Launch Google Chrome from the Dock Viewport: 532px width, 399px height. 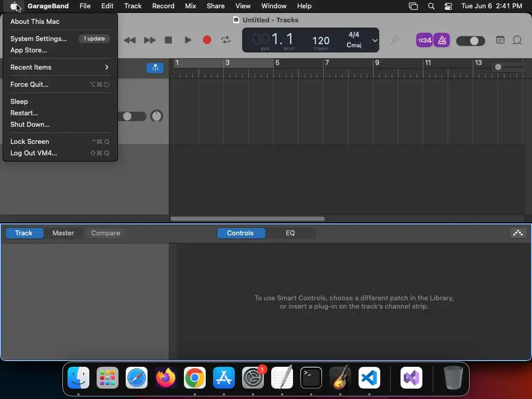pos(195,378)
